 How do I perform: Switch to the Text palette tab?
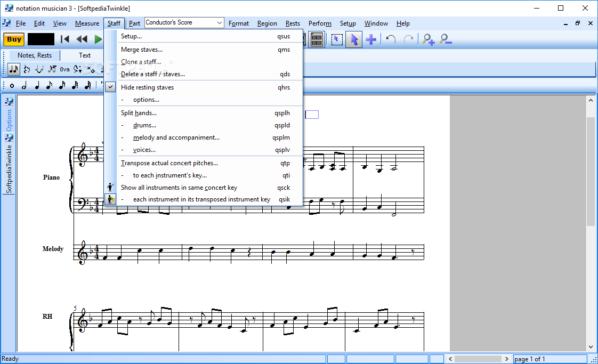pos(85,55)
